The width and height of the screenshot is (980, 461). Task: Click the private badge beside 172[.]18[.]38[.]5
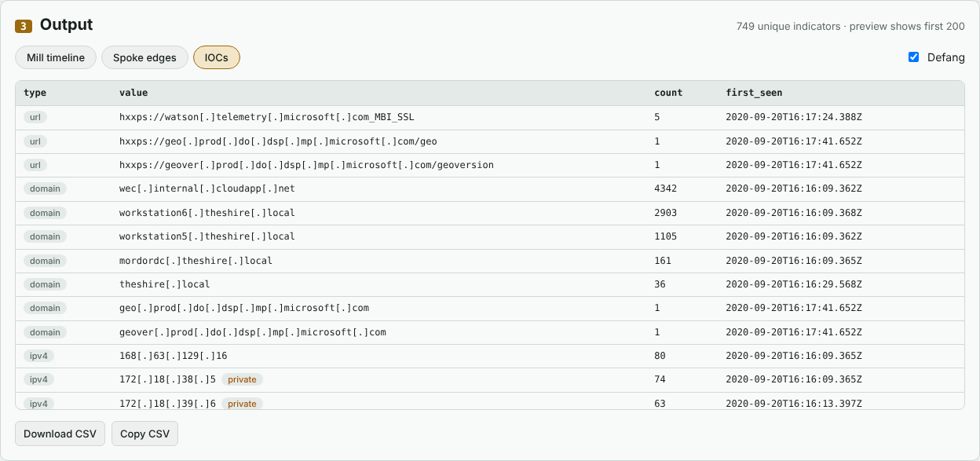click(x=242, y=379)
